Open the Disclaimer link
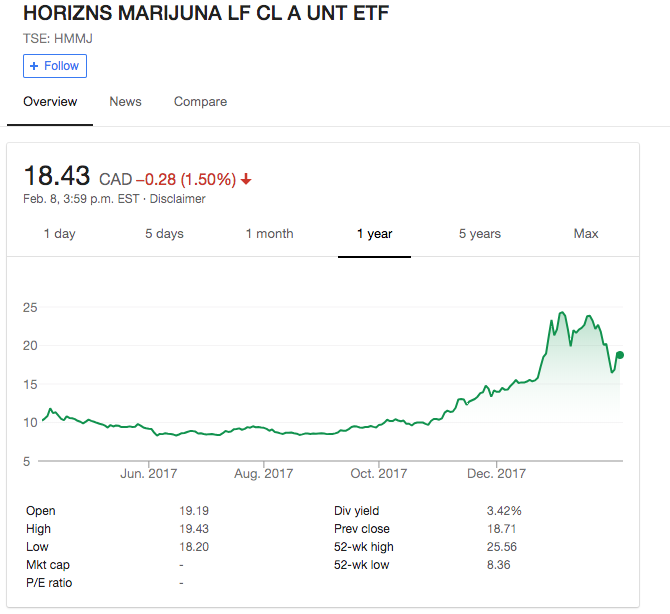Image resolution: width=670 pixels, height=614 pixels. (x=177, y=199)
